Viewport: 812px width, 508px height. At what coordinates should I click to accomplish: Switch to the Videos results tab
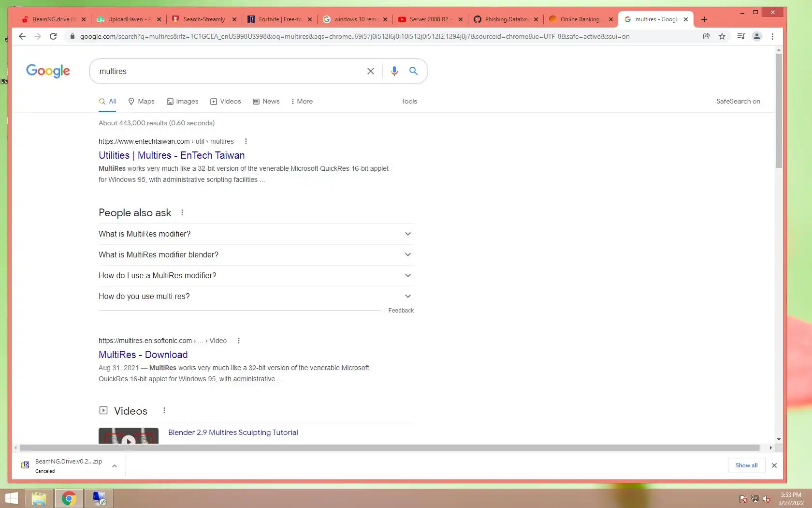pos(226,101)
